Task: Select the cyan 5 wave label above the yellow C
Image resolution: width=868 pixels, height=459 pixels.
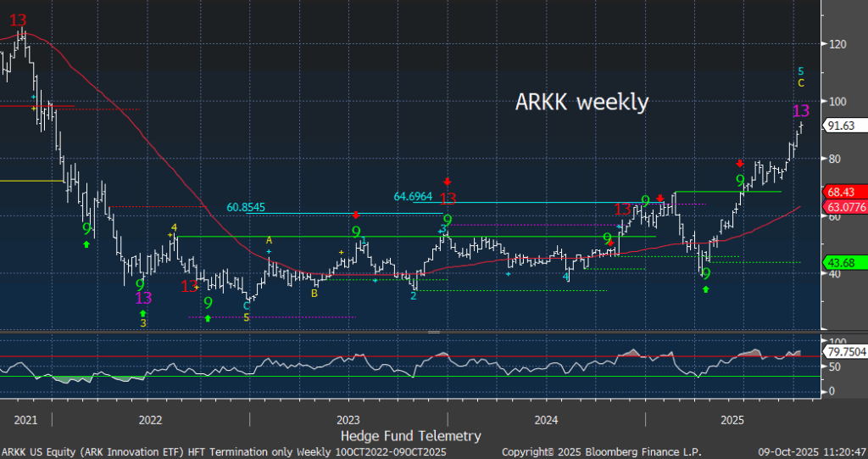Action: pyautogui.click(x=801, y=70)
